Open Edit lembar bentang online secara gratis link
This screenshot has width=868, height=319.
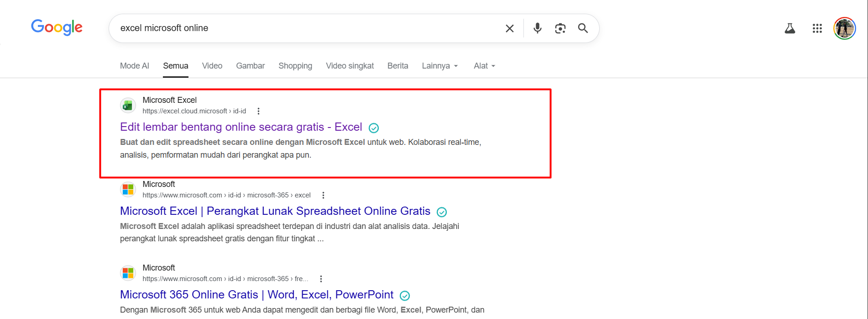241,127
